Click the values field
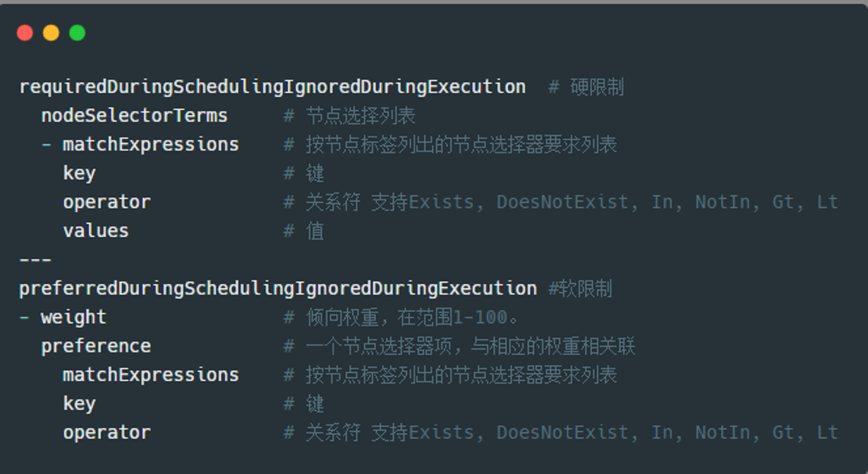 click(96, 231)
